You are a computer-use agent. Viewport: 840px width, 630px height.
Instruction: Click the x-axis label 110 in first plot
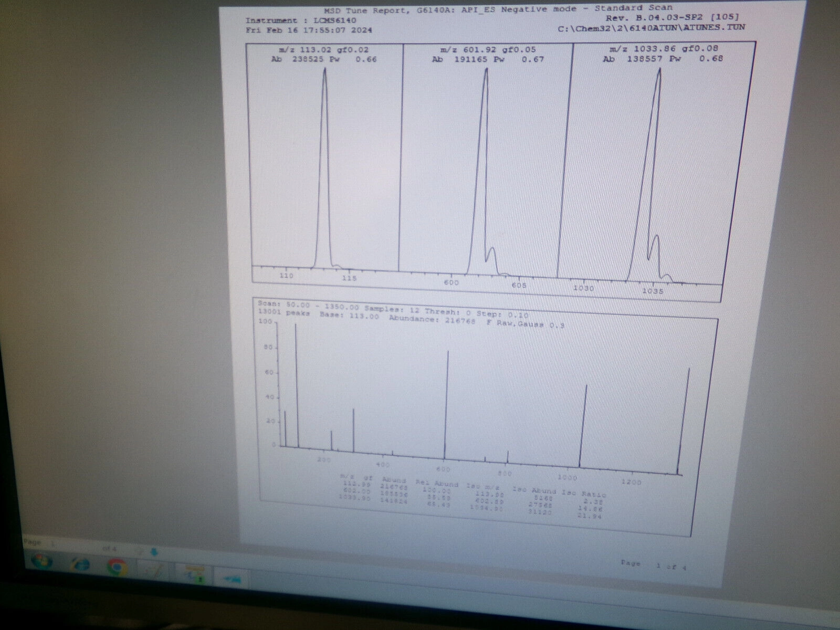[286, 276]
